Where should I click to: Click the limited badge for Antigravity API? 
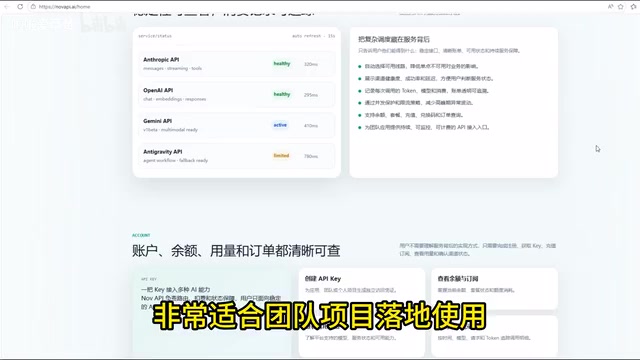(281, 156)
